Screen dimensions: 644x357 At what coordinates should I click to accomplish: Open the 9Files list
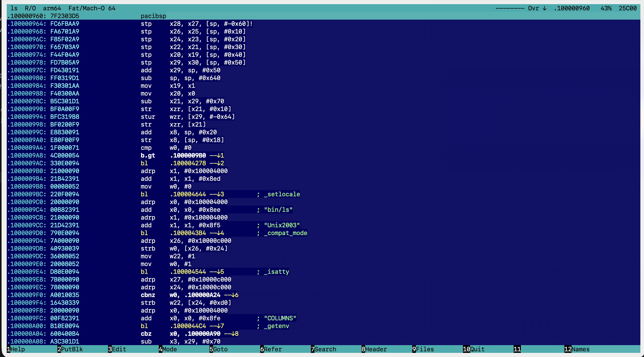pos(423,349)
